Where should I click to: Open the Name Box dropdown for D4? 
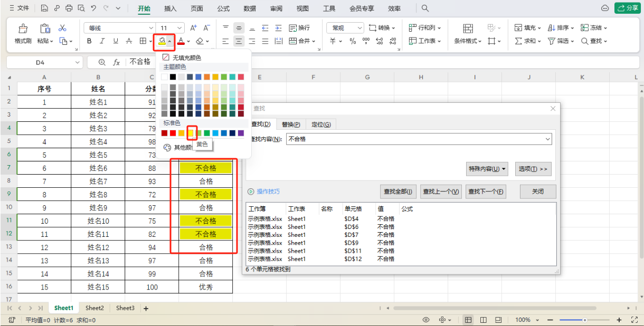pyautogui.click(x=78, y=62)
